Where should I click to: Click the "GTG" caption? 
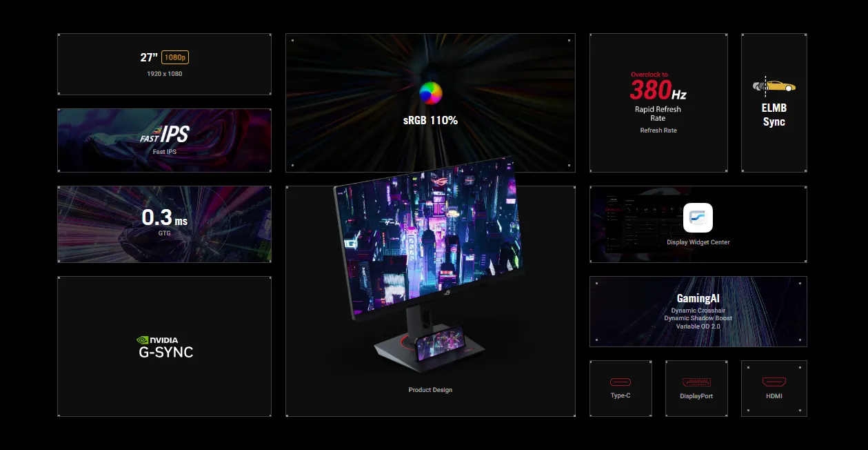click(164, 233)
